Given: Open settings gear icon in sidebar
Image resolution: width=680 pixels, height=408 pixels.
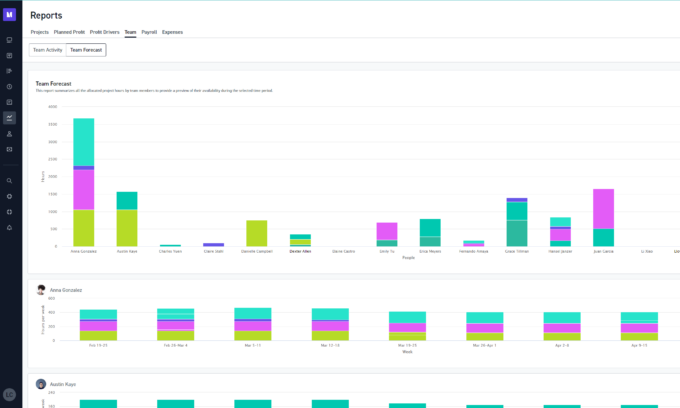Looking at the screenshot, I should click(9, 196).
